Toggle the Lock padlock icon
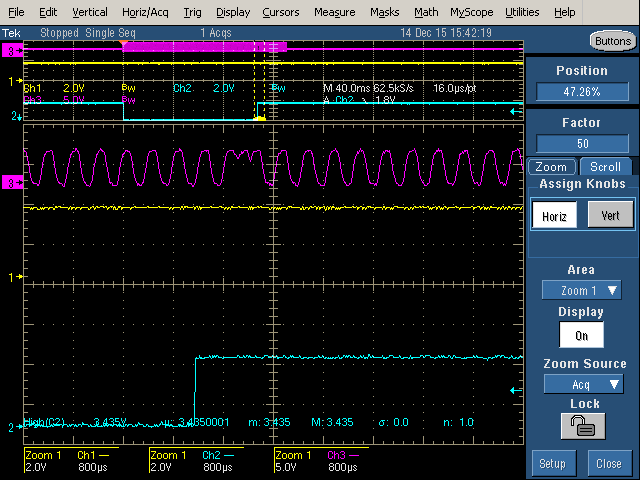 [x=583, y=426]
